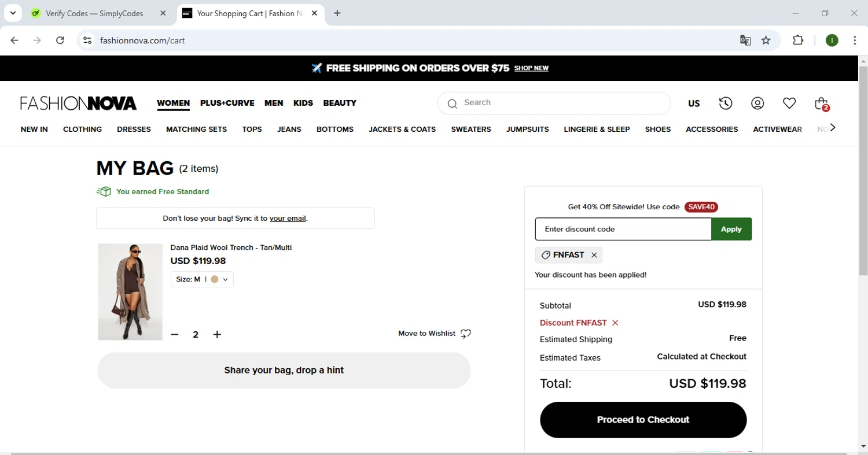Open the NEW IN category
This screenshot has width=868, height=455.
click(34, 130)
